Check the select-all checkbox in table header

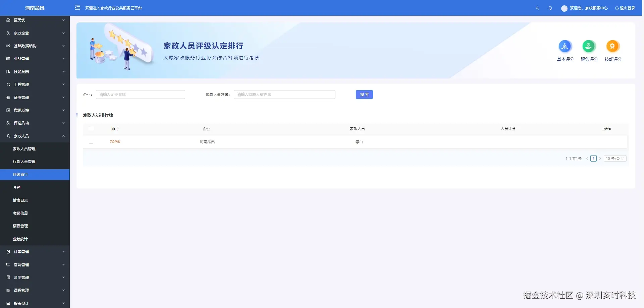pos(91,129)
